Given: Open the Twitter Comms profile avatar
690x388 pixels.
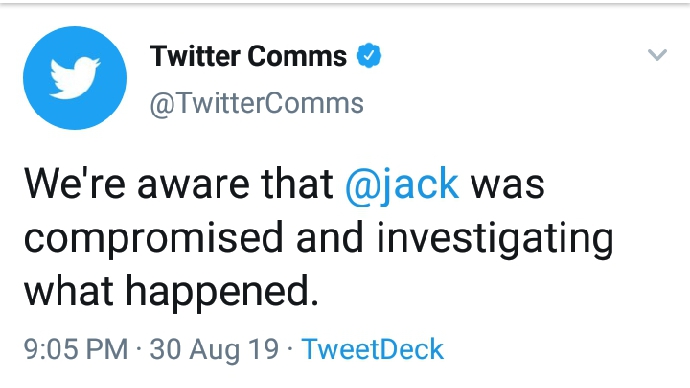Looking at the screenshot, I should [75, 78].
